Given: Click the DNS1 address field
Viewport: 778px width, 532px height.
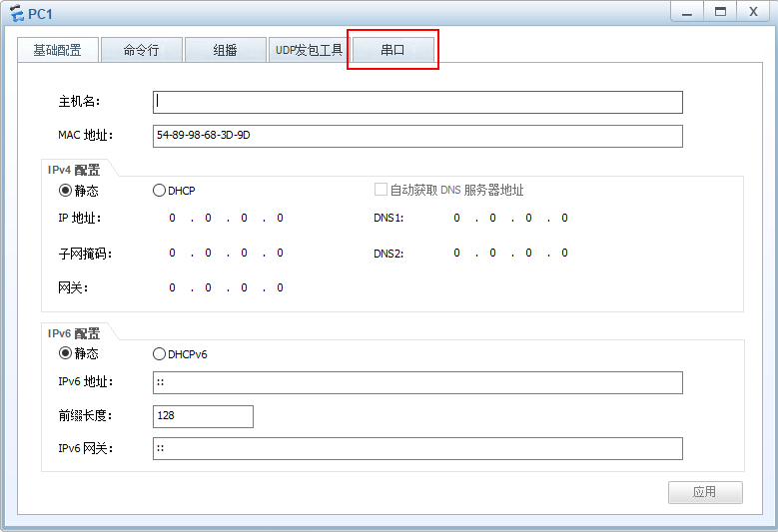Looking at the screenshot, I should coord(511,219).
